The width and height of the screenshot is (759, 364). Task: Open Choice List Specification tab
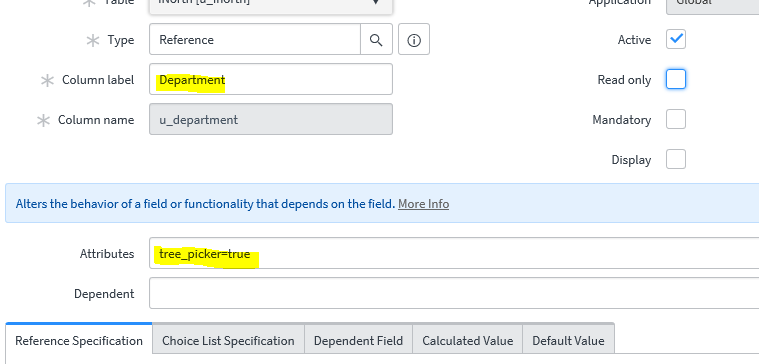coord(228,341)
